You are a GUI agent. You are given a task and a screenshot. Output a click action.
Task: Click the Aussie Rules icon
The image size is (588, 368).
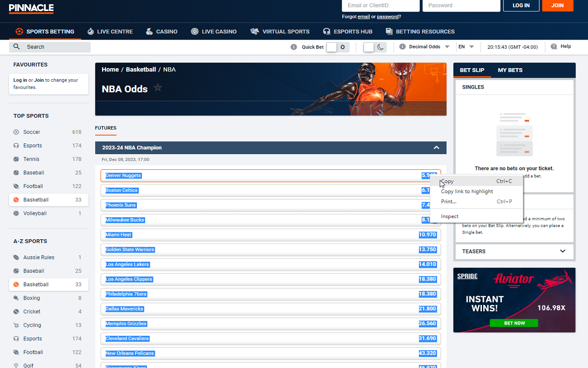click(17, 258)
